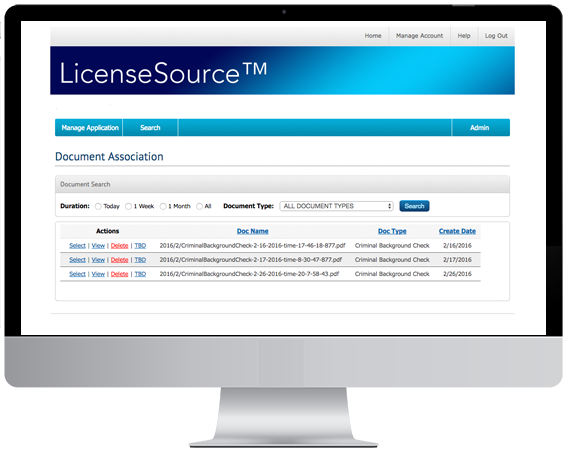
Task: Click TBD for the 2/16/2016 document
Action: 140,246
